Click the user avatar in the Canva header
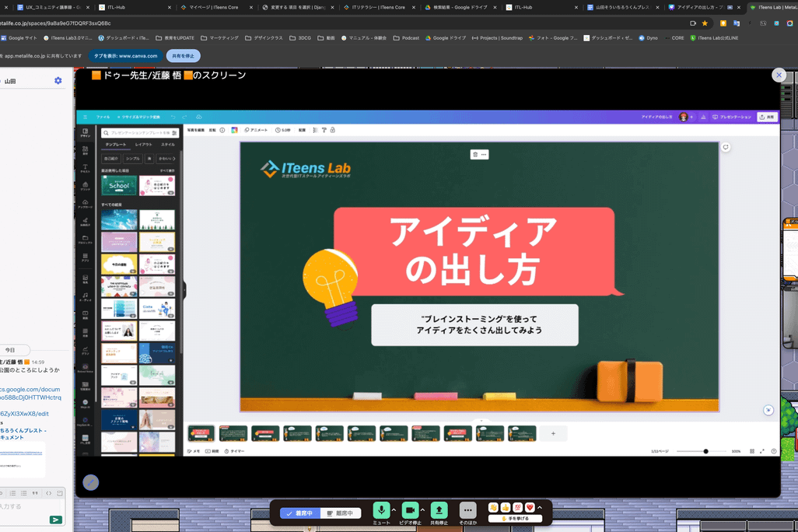 tap(684, 117)
